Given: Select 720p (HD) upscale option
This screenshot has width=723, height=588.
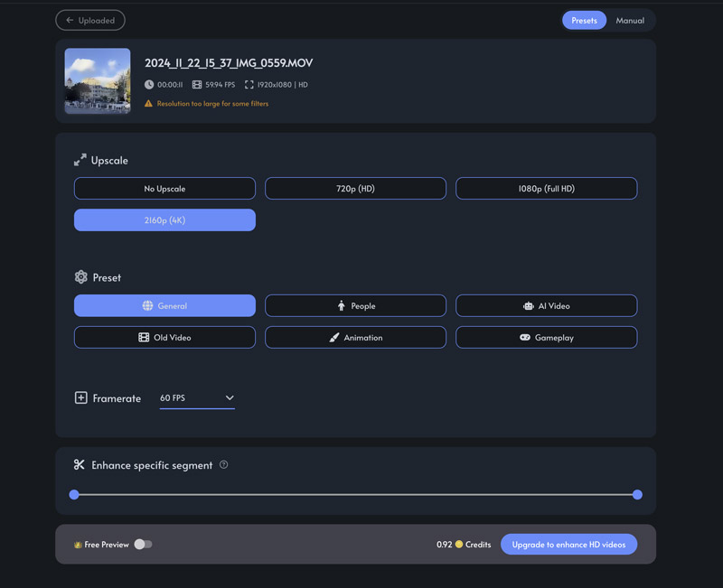Looking at the screenshot, I should pyautogui.click(x=355, y=189).
